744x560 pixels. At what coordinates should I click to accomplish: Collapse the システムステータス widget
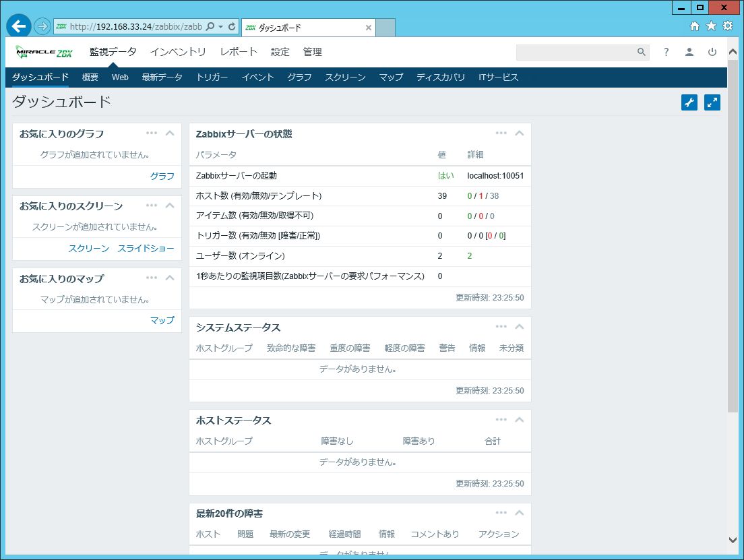520,327
